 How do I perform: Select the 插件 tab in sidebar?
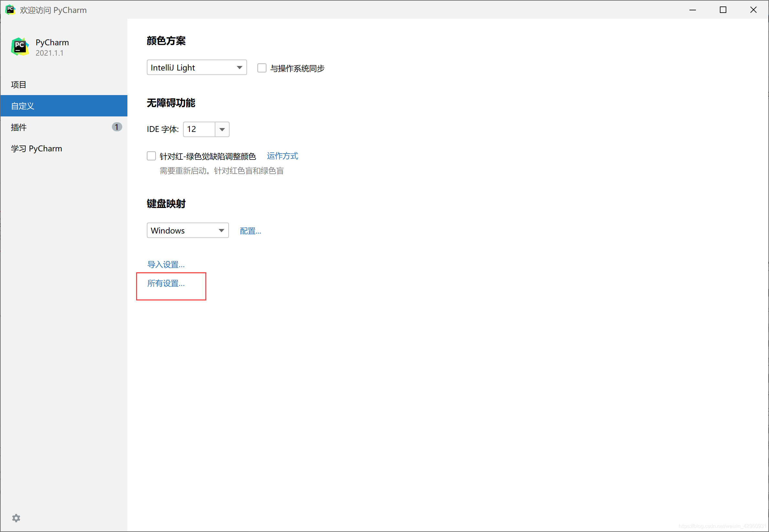coord(19,127)
